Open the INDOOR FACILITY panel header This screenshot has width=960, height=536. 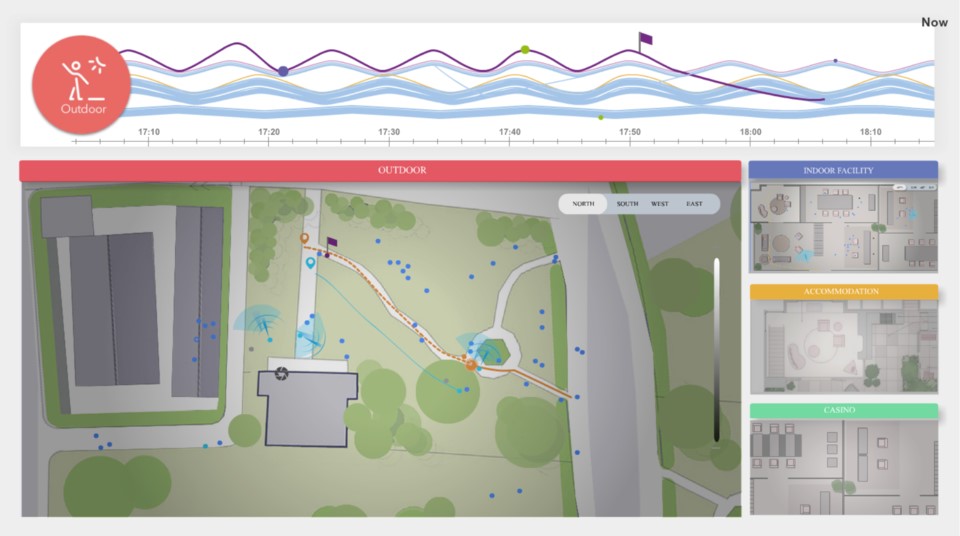coord(842,171)
